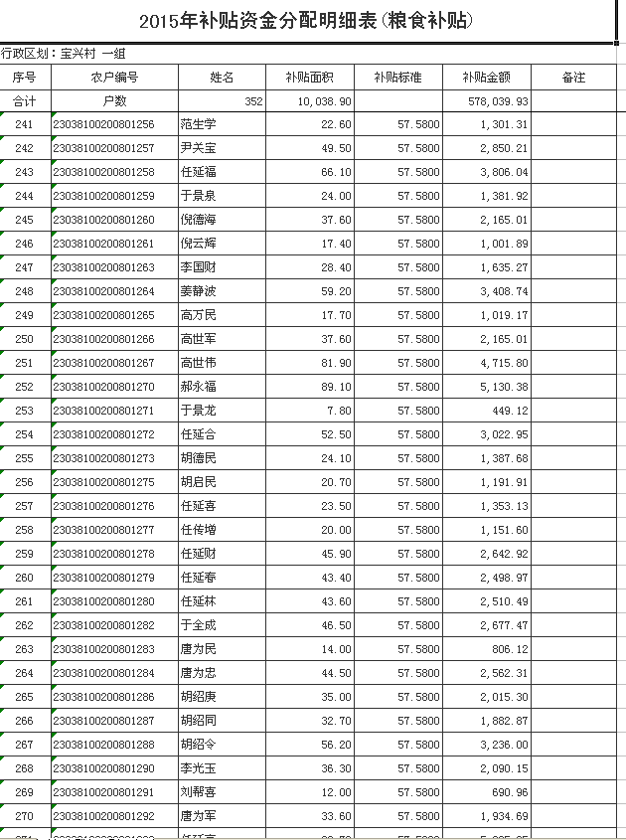The height and width of the screenshot is (840, 626).
Task: Select area value 17.40
Action: coord(310,244)
